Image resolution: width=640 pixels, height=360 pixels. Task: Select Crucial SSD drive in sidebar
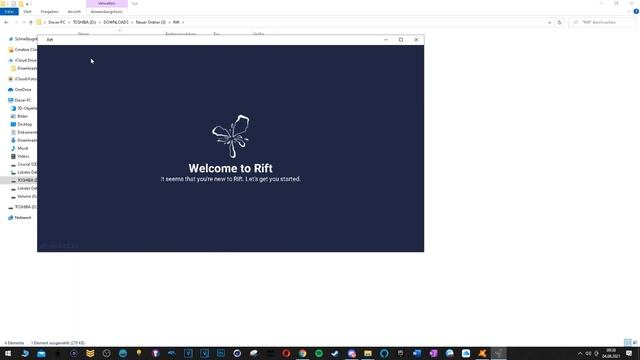click(x=24, y=164)
